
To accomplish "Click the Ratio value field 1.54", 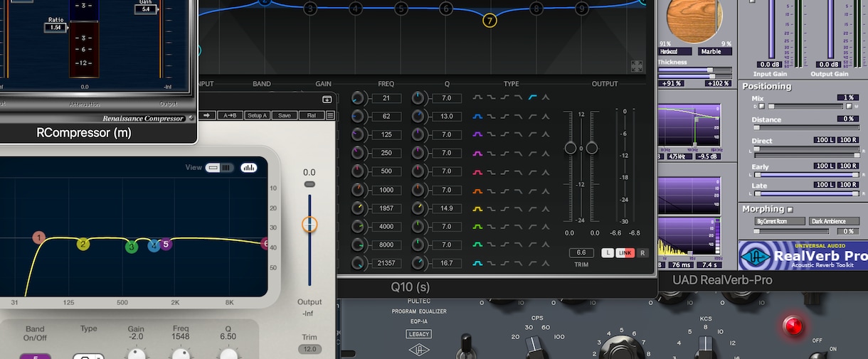I will coord(55,28).
